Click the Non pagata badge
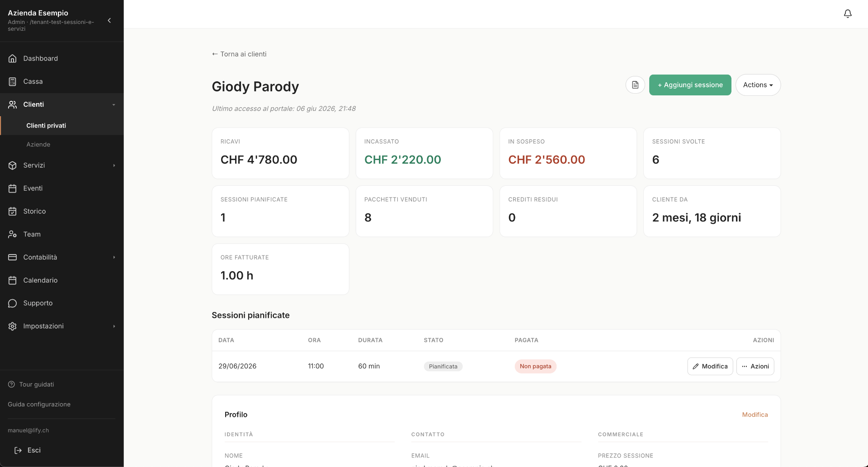868x467 pixels. coord(535,366)
